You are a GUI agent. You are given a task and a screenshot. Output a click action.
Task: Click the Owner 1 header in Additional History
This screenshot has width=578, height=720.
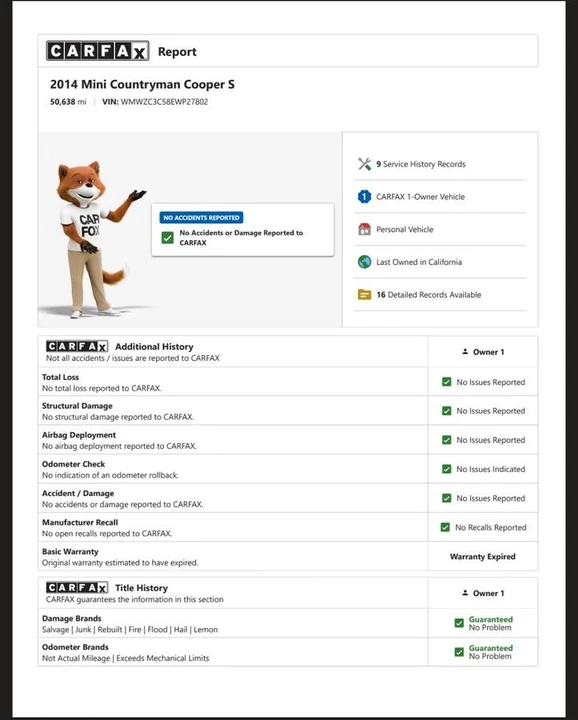[x=483, y=352]
